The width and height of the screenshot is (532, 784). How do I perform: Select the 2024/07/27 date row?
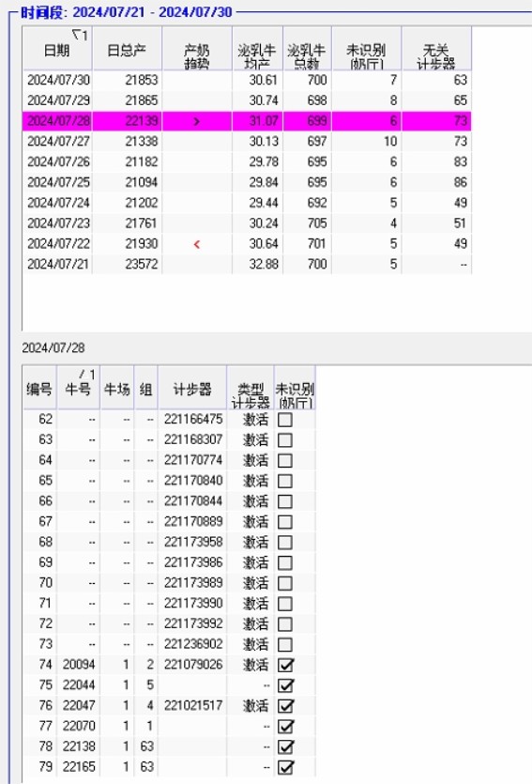(247, 142)
